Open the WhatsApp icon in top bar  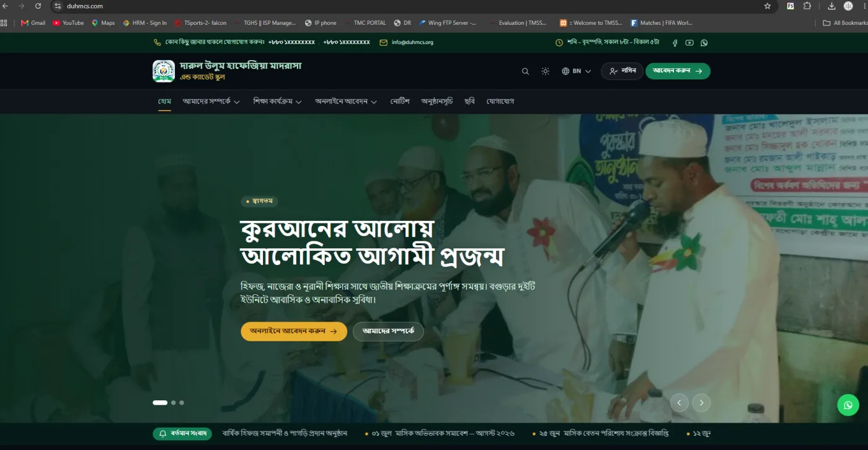click(704, 43)
